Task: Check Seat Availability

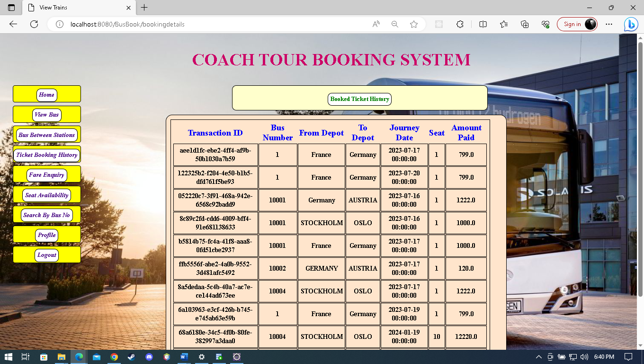Action: pos(46,195)
